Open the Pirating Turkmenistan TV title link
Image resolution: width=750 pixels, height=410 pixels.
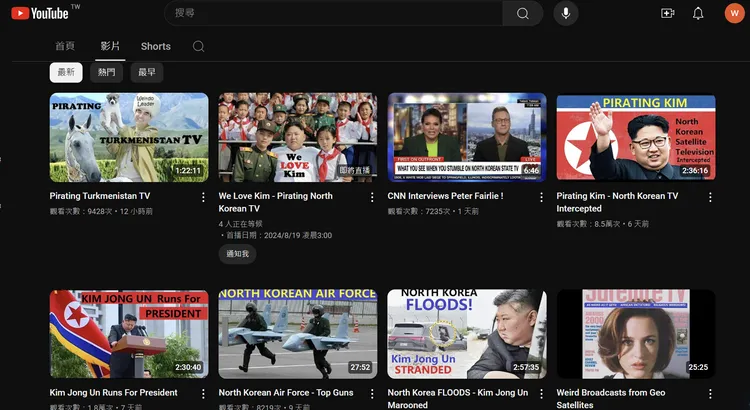point(100,197)
